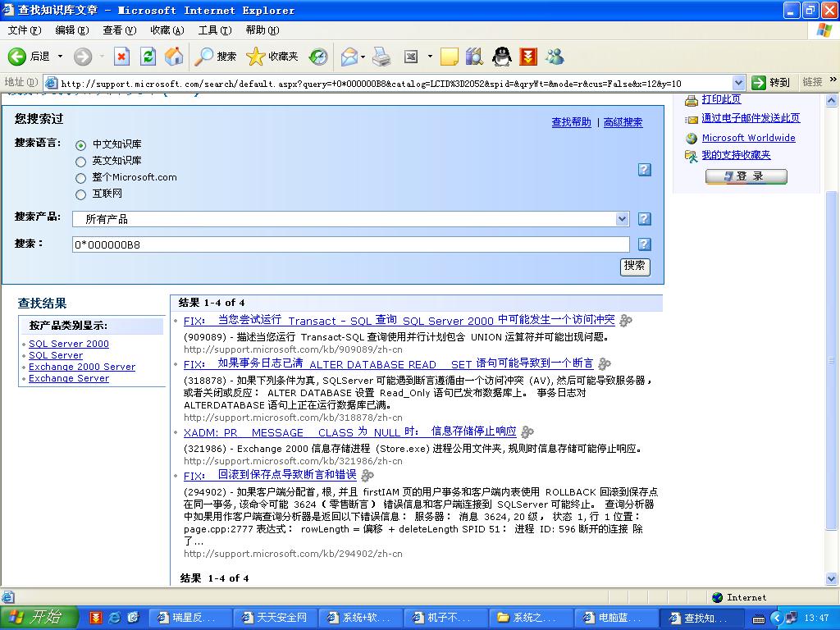Select the 英文知识库 radio button
Viewport: 840px width, 630px height.
[x=81, y=162]
